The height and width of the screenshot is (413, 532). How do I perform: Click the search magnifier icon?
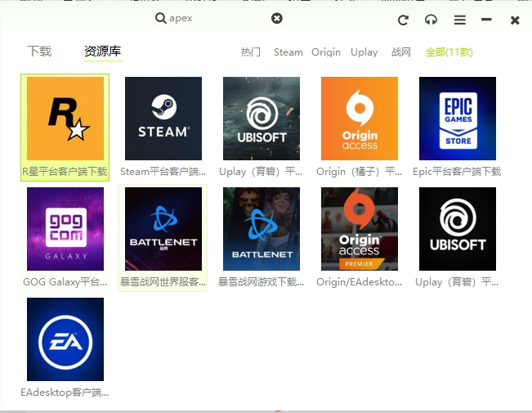coord(160,18)
